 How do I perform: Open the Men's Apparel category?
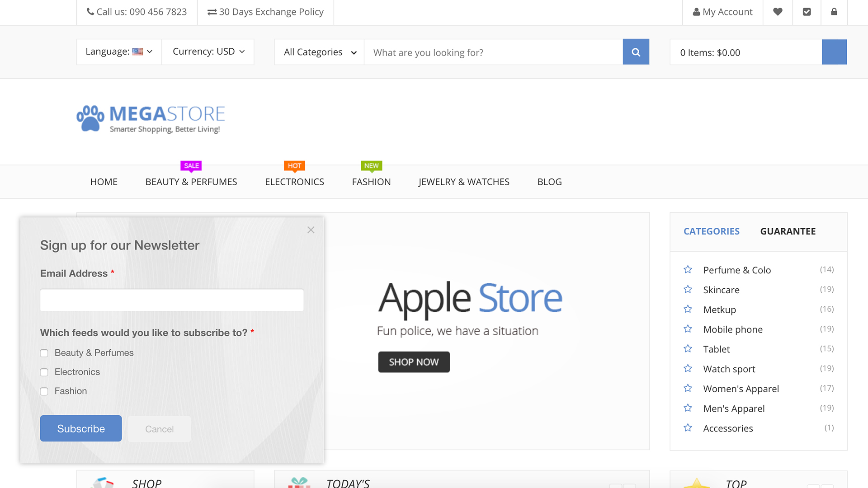point(734,409)
